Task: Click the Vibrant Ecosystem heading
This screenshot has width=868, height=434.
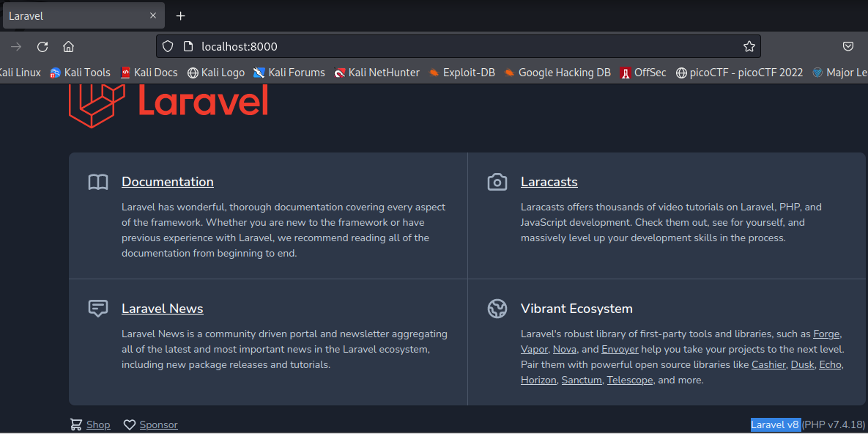Action: pos(576,308)
